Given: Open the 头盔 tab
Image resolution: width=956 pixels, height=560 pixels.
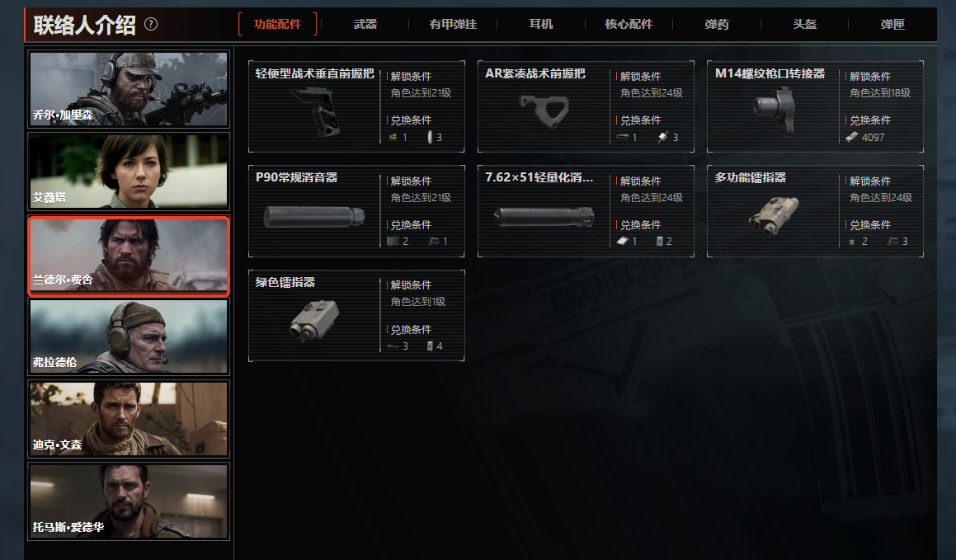Looking at the screenshot, I should (805, 25).
